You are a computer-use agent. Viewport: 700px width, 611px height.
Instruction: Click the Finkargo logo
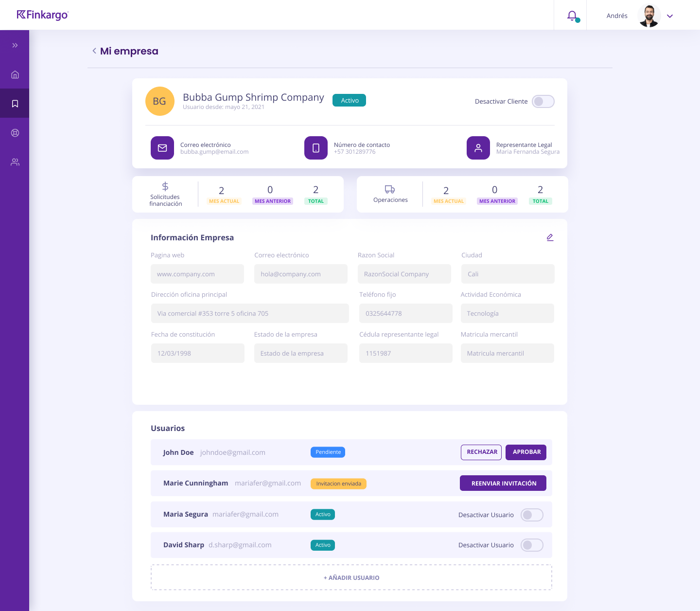(x=43, y=15)
